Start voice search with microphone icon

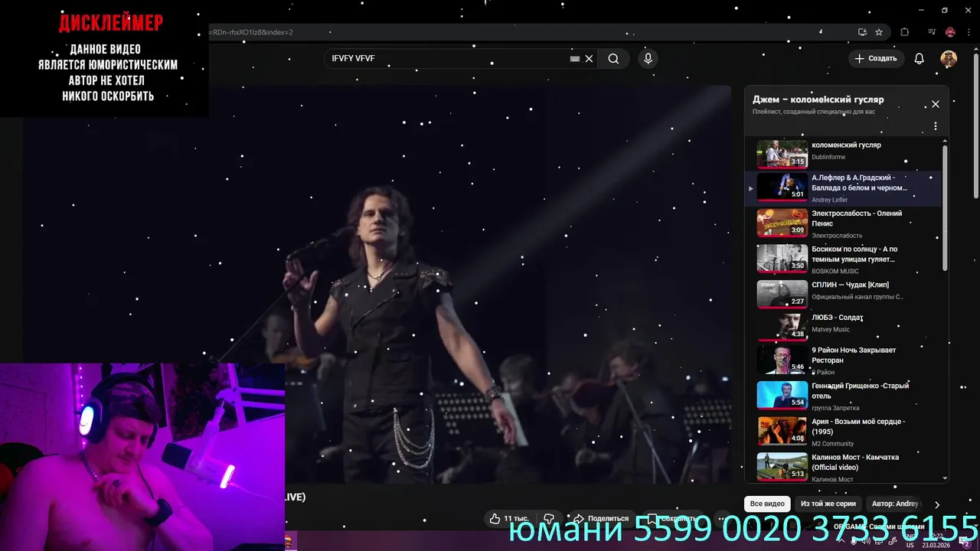coord(648,59)
